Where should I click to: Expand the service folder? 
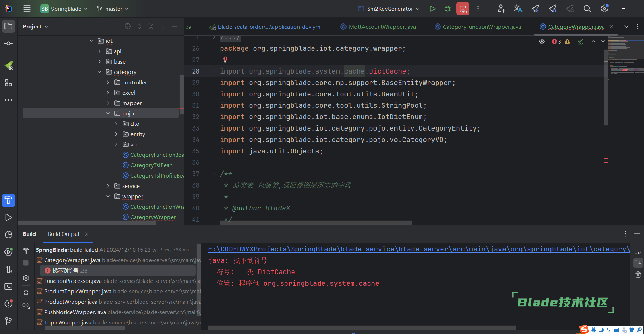click(108, 186)
